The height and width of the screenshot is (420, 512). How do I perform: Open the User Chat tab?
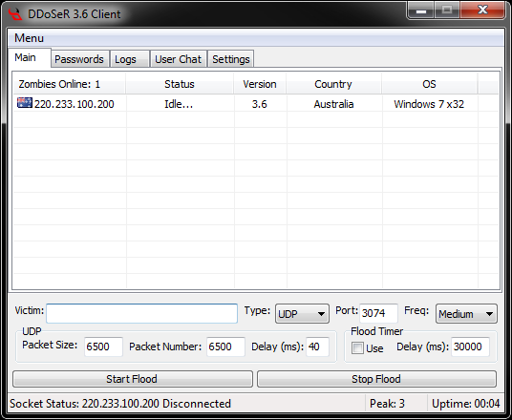pos(179,59)
